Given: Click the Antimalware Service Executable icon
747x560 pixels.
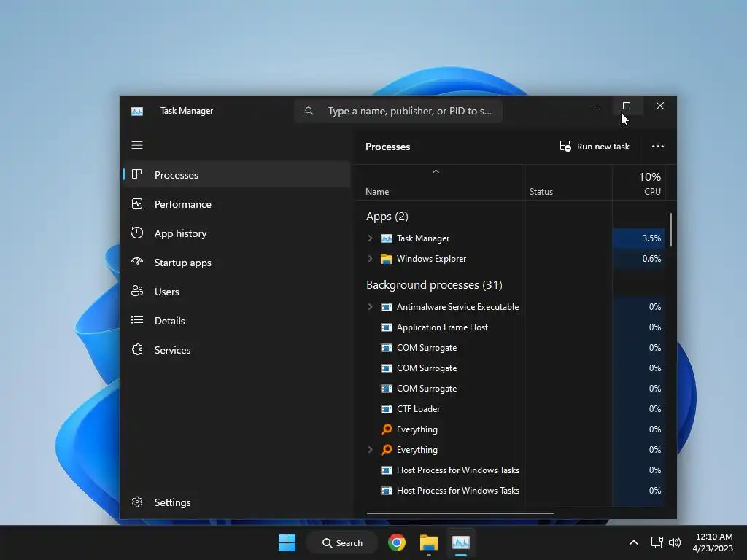Looking at the screenshot, I should point(387,307).
